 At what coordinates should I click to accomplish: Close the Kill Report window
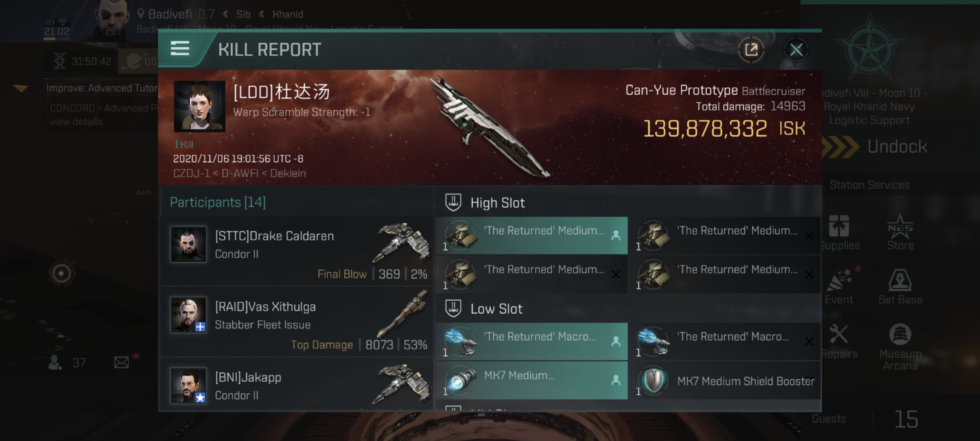coord(796,50)
